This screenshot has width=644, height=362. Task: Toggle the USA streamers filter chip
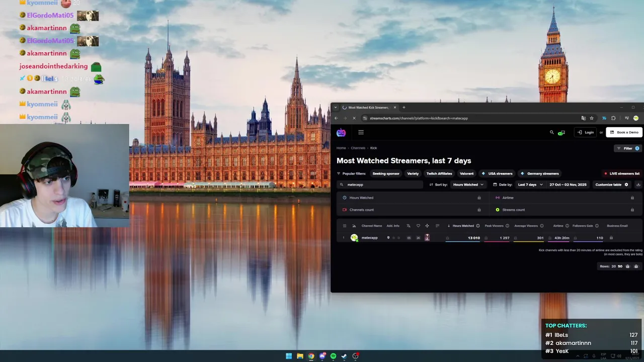click(x=497, y=173)
